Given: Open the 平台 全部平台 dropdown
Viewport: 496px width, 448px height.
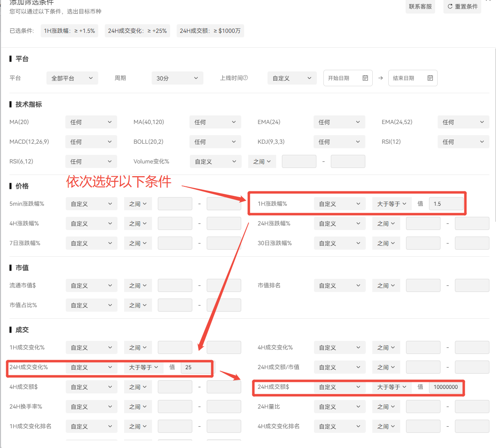Looking at the screenshot, I should [x=72, y=78].
